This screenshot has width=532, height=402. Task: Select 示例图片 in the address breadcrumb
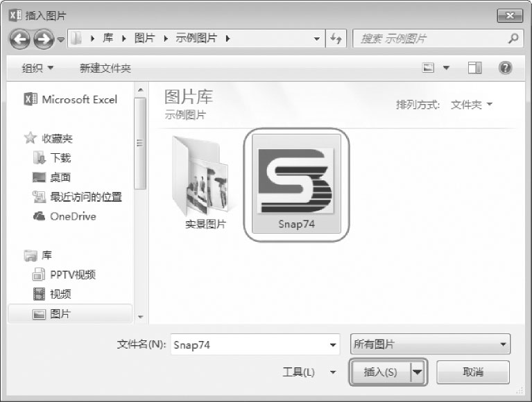196,38
